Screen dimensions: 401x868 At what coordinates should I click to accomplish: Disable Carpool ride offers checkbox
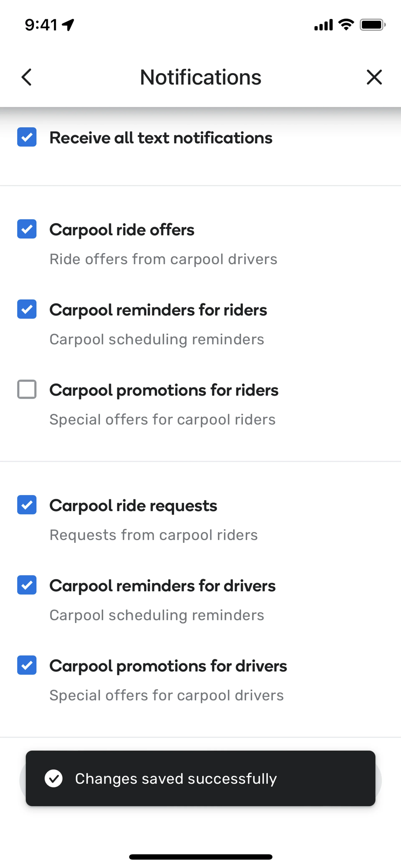(x=27, y=229)
